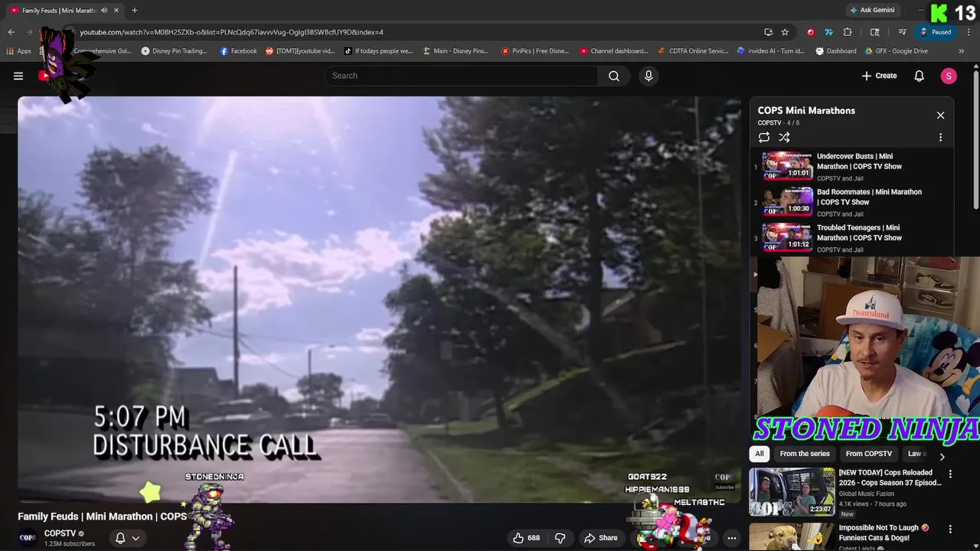Open options for Cops Reloaded 2026 video

(x=950, y=474)
